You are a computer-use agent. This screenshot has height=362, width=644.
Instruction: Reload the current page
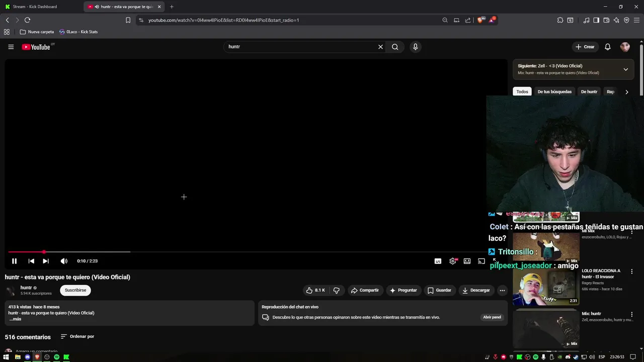click(x=27, y=20)
